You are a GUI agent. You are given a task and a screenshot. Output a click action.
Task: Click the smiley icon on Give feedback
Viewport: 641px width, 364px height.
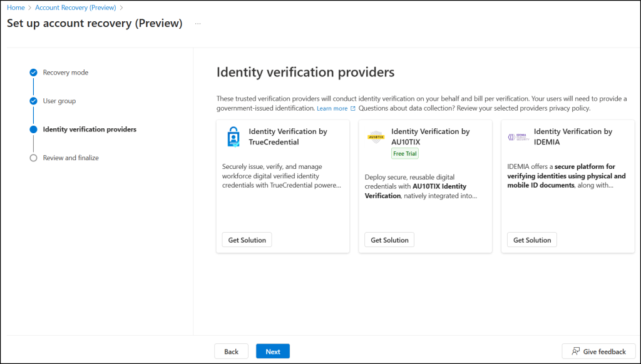coord(574,351)
